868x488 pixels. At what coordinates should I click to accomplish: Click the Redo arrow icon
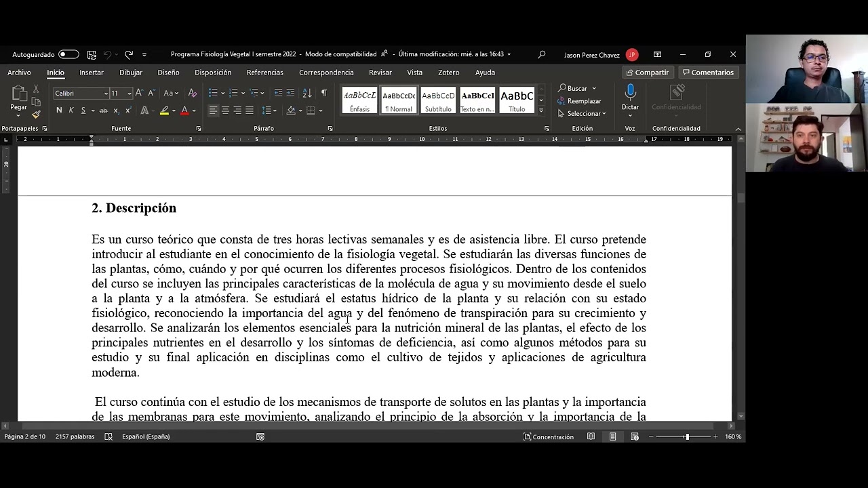click(129, 54)
